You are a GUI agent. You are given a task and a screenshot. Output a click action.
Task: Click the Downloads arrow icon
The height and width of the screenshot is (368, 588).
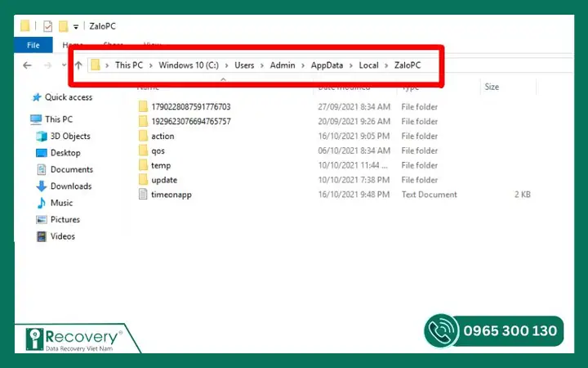pos(42,186)
